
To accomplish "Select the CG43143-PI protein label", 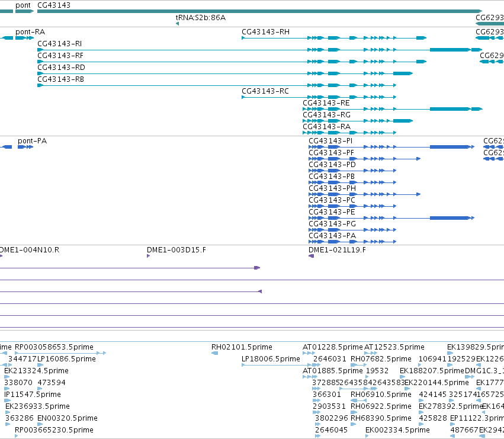I will pos(330,141).
